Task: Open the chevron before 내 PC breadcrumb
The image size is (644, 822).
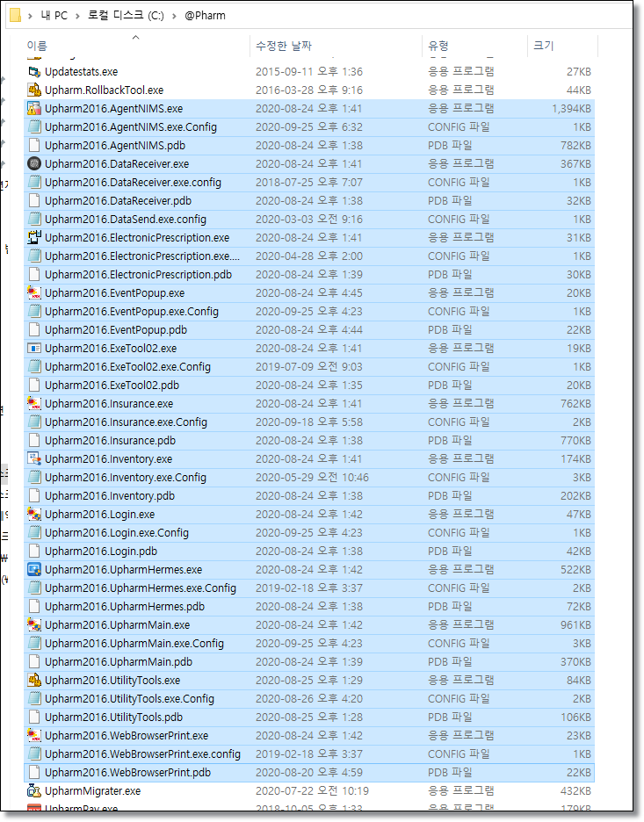Action: point(32,17)
